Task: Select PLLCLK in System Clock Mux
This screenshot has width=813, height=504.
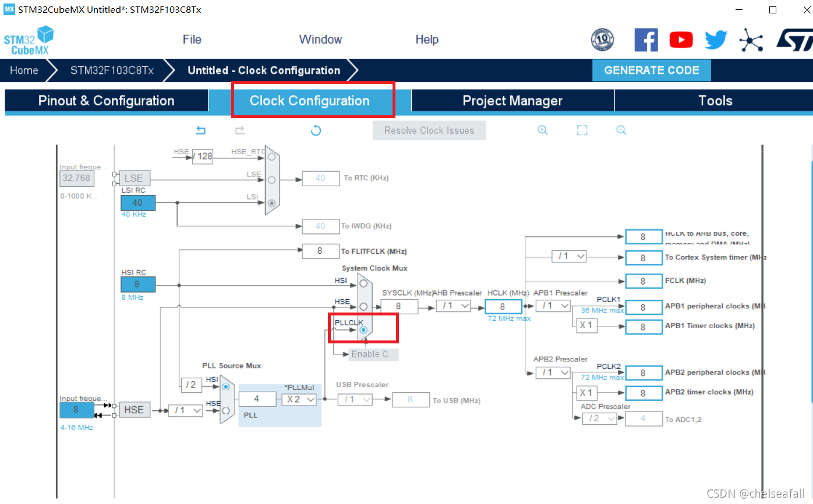Action: click(363, 330)
